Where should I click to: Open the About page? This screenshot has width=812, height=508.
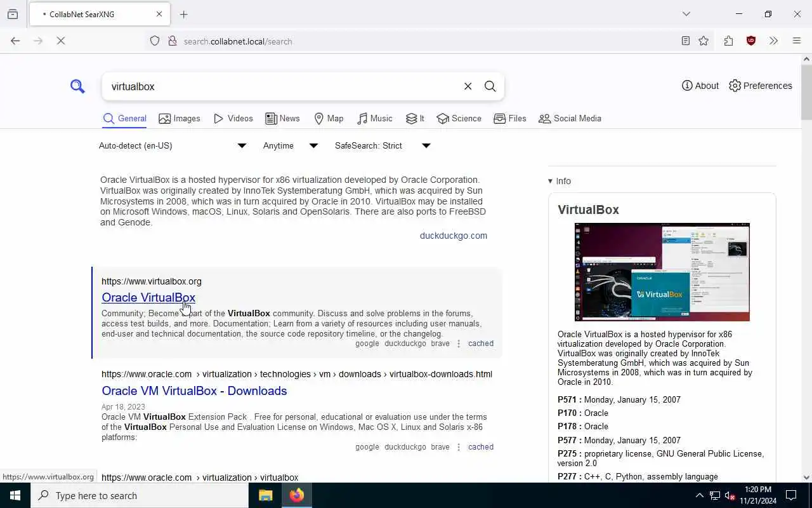coord(700,86)
